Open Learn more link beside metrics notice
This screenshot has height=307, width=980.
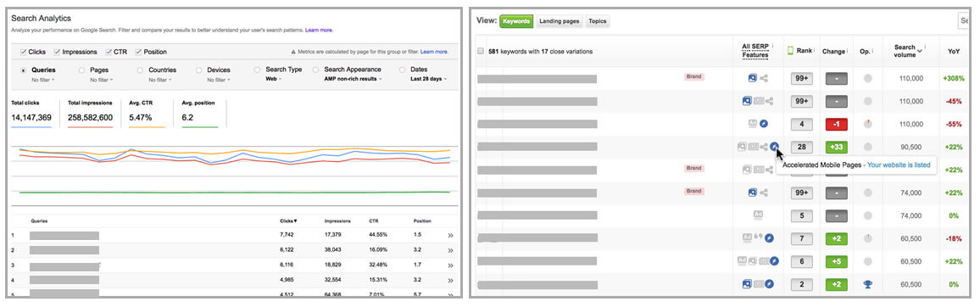434,52
